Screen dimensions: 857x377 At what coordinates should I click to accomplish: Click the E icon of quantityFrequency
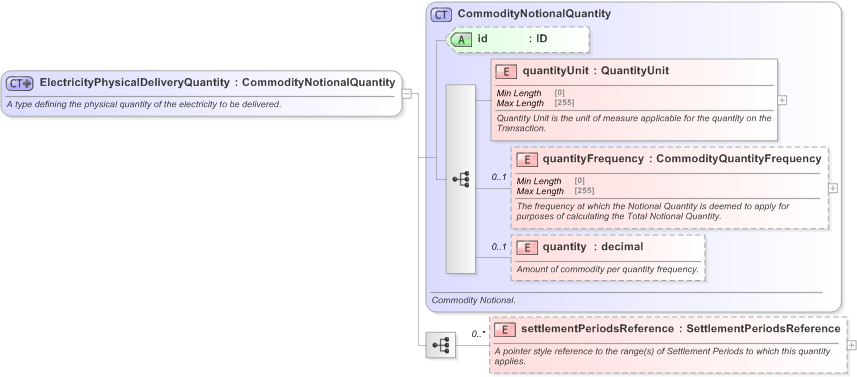click(x=526, y=159)
